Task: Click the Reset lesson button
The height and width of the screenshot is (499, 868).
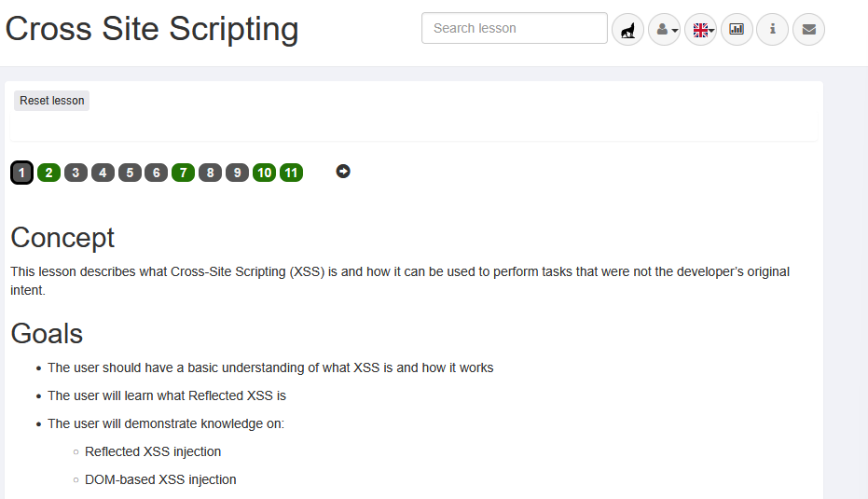Action: pos(52,101)
